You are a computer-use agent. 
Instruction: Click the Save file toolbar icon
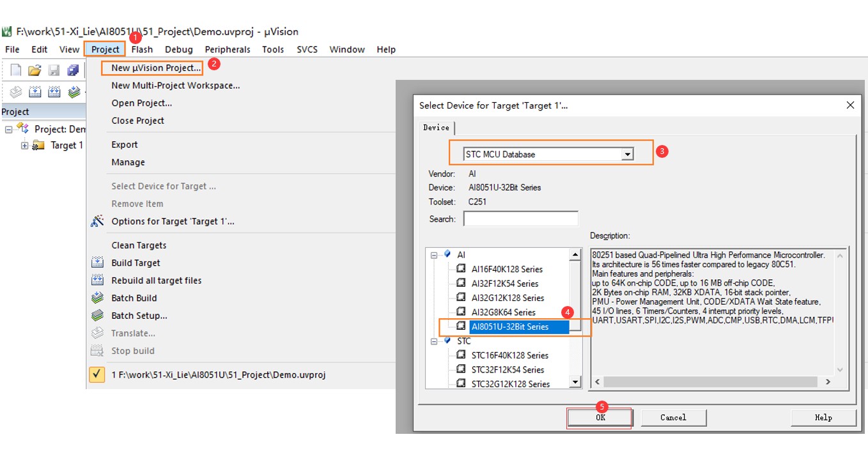click(54, 70)
